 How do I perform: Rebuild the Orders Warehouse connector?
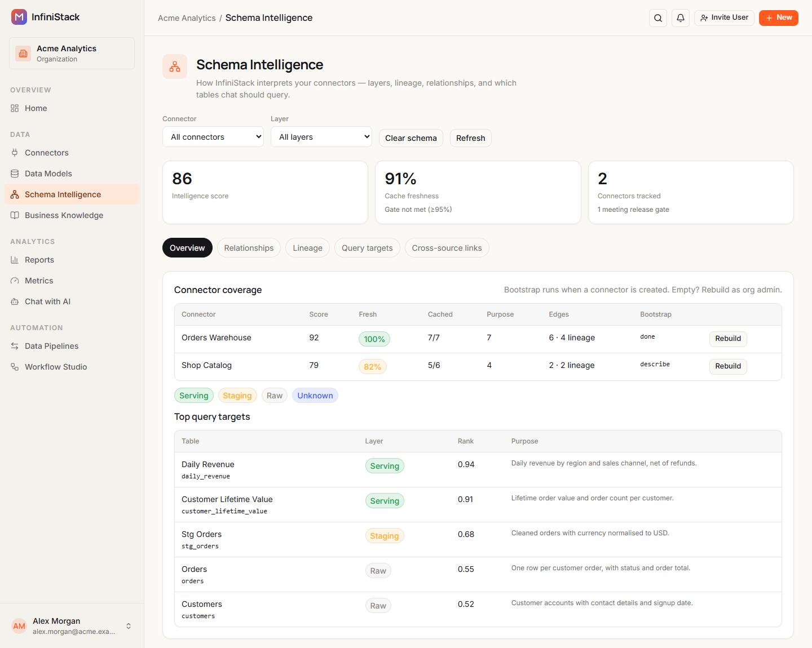click(x=728, y=339)
